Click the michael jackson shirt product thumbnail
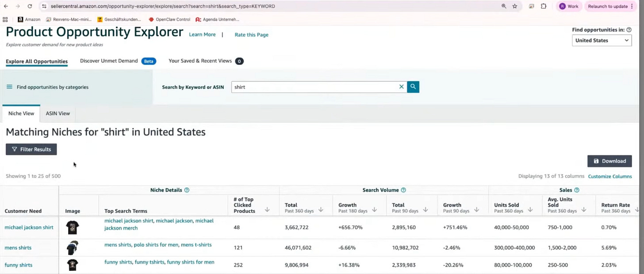Image resolution: width=644 pixels, height=274 pixels. click(73, 227)
